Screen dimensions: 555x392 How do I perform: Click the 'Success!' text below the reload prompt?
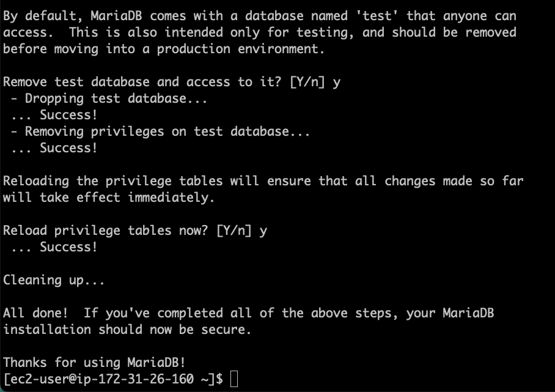click(x=68, y=247)
